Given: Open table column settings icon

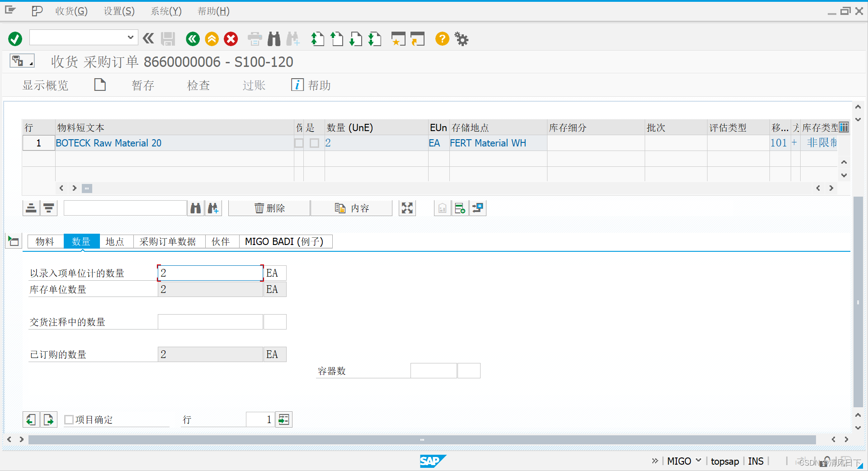Looking at the screenshot, I should click(844, 127).
